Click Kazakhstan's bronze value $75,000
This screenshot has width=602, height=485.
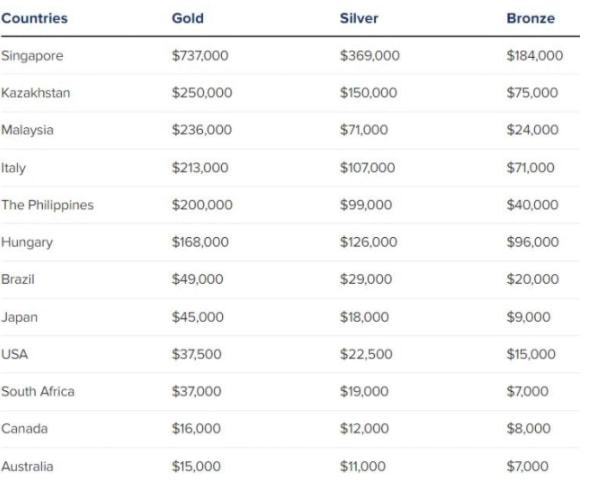click(x=532, y=93)
